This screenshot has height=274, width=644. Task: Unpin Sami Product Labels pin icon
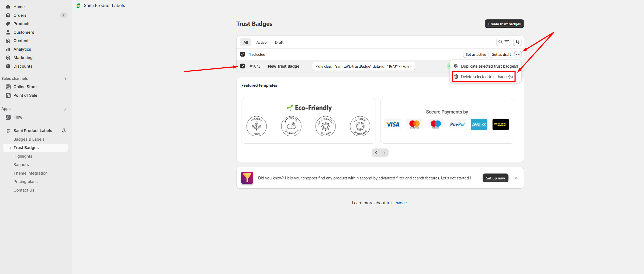pyautogui.click(x=64, y=131)
